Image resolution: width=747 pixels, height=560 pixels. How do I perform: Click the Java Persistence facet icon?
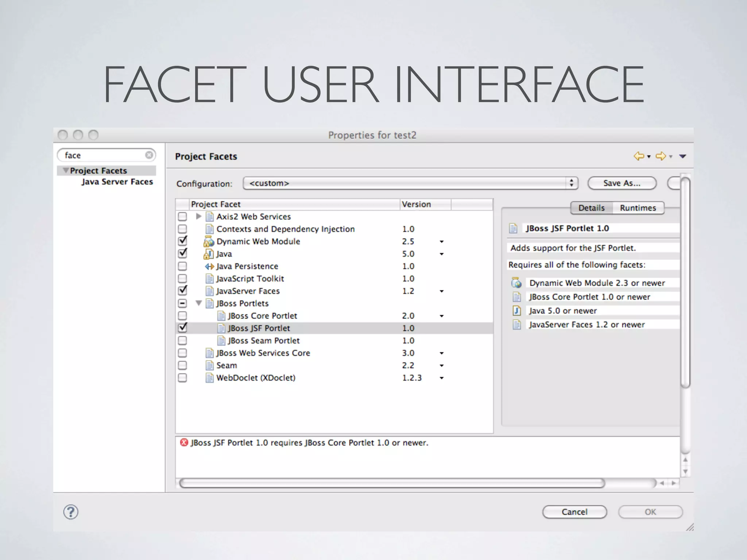[209, 267]
